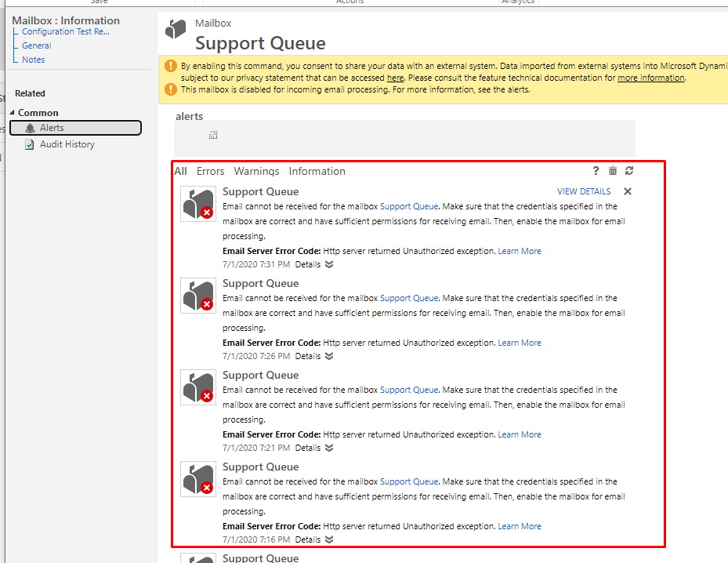Click VIEW DETAILS on the first alert
The width and height of the screenshot is (728, 563).
pyautogui.click(x=583, y=191)
